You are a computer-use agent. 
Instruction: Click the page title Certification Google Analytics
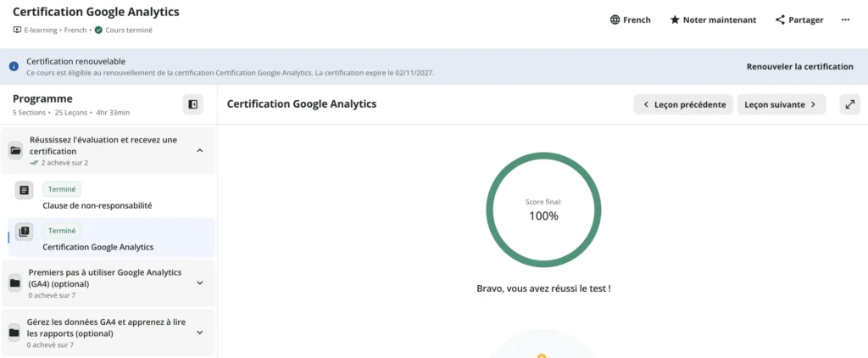click(x=96, y=12)
